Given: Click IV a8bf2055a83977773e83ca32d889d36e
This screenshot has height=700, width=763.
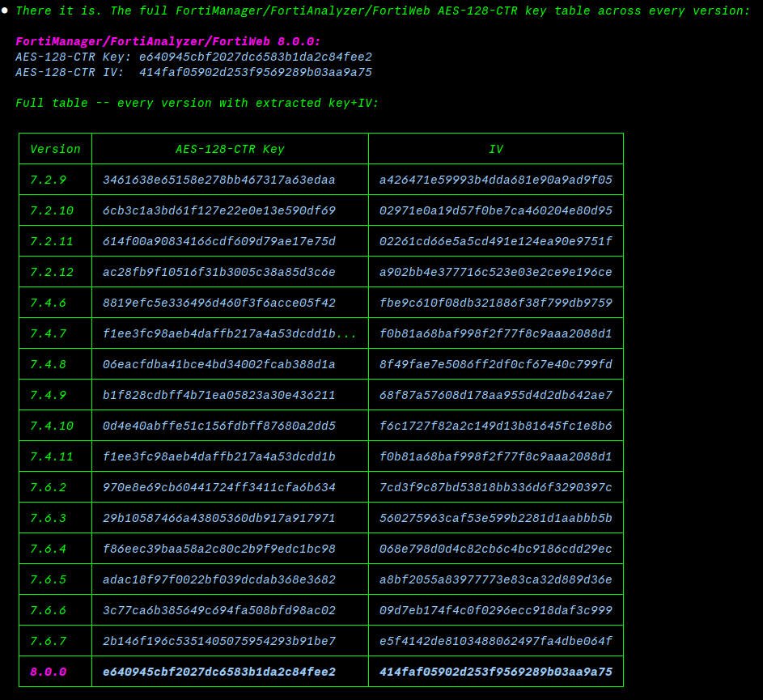Looking at the screenshot, I should [496, 579].
